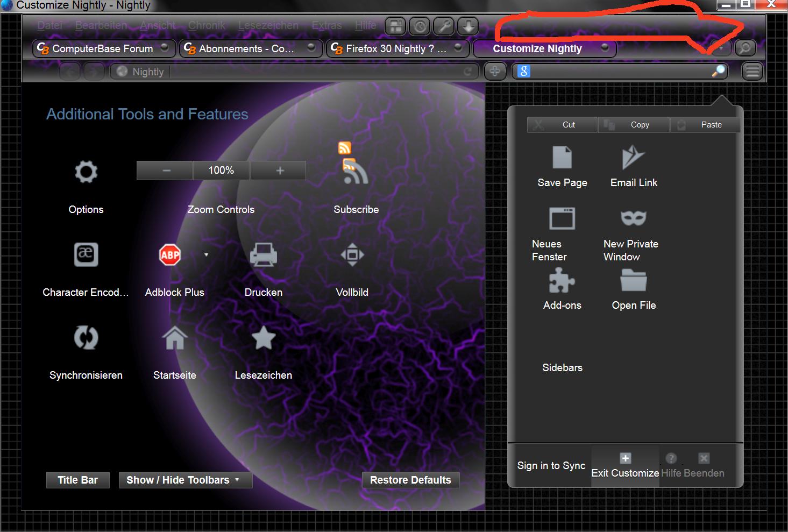Click the Lesezeichen star icon
Image resolution: width=788 pixels, height=532 pixels.
click(x=264, y=338)
